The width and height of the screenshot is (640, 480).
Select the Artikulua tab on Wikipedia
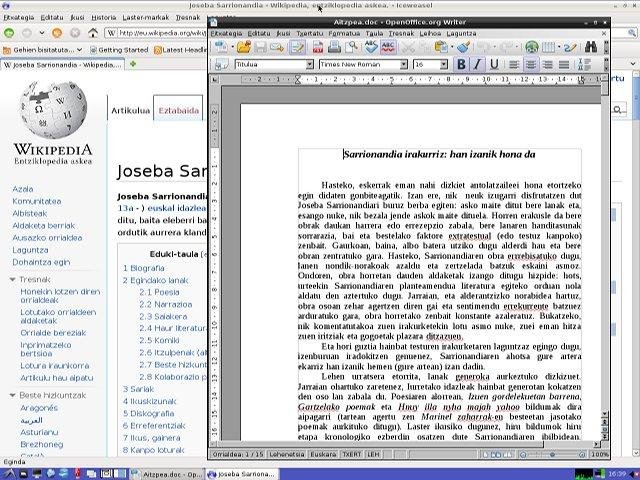[131, 110]
